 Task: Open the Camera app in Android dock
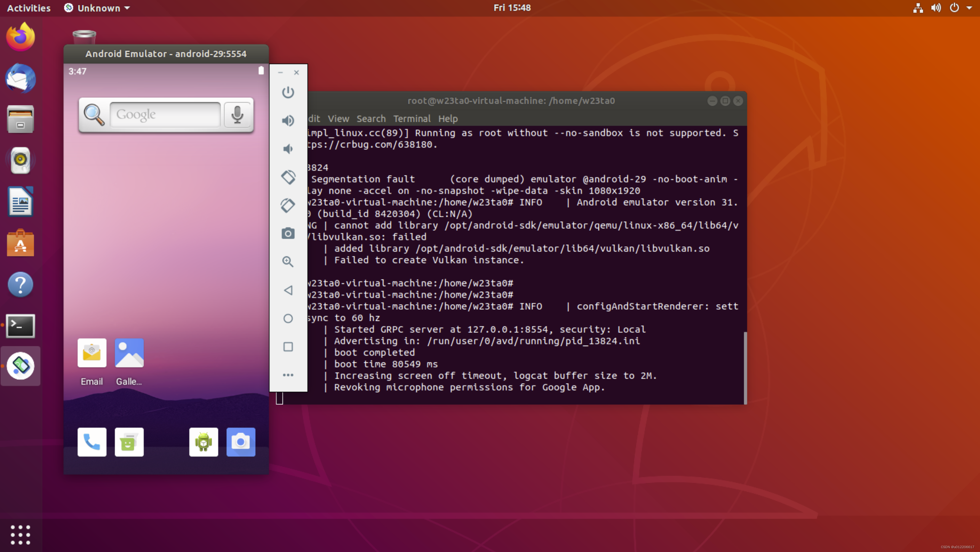pyautogui.click(x=241, y=442)
